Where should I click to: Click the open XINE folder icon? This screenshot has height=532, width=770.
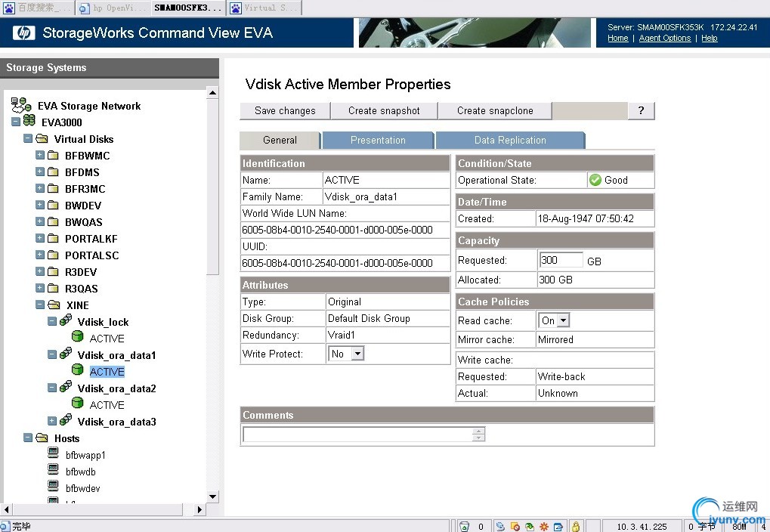pos(54,305)
